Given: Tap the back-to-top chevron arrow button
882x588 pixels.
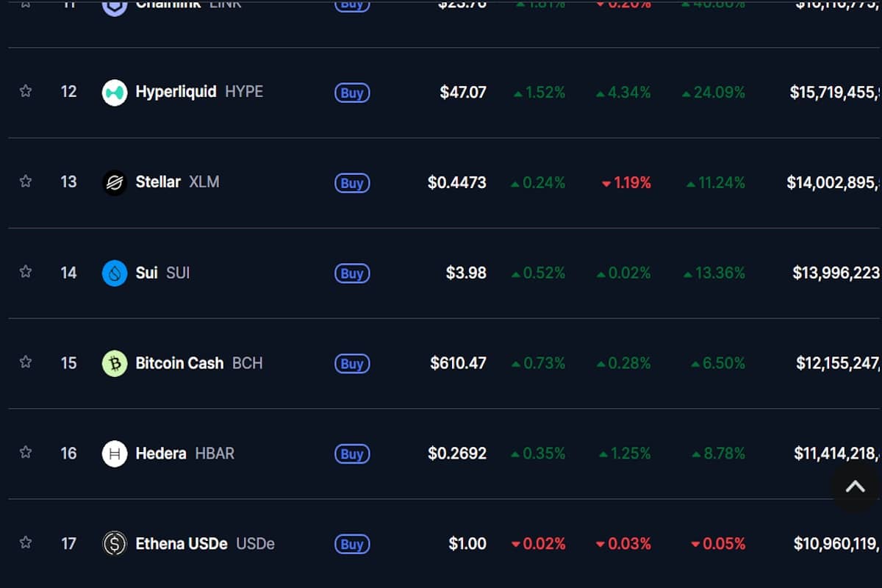Looking at the screenshot, I should (x=855, y=487).
